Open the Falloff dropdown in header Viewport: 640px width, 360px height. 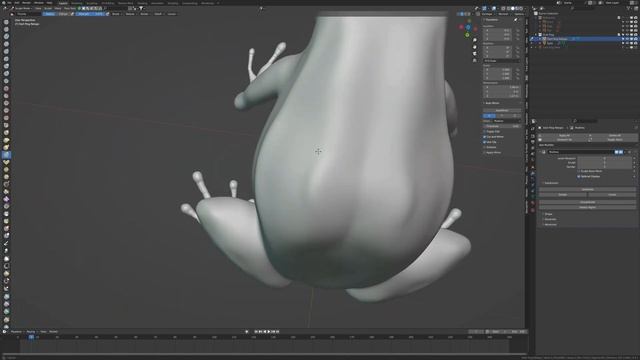(158, 14)
